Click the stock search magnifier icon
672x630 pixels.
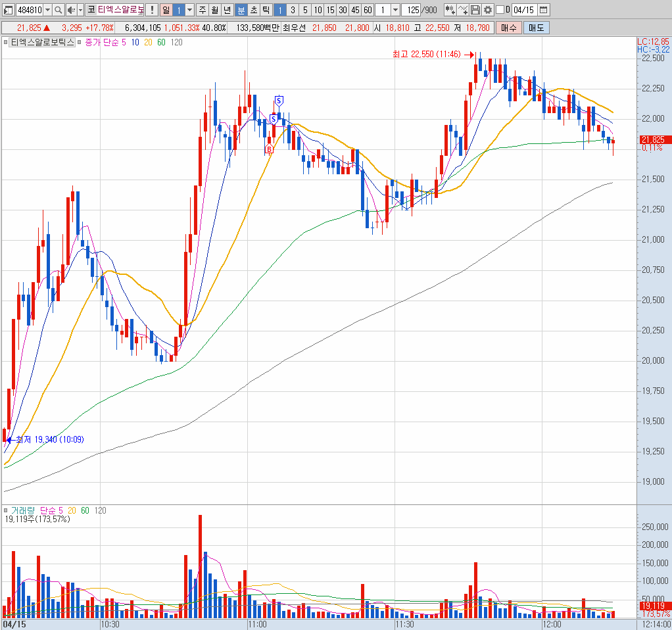[x=58, y=10]
